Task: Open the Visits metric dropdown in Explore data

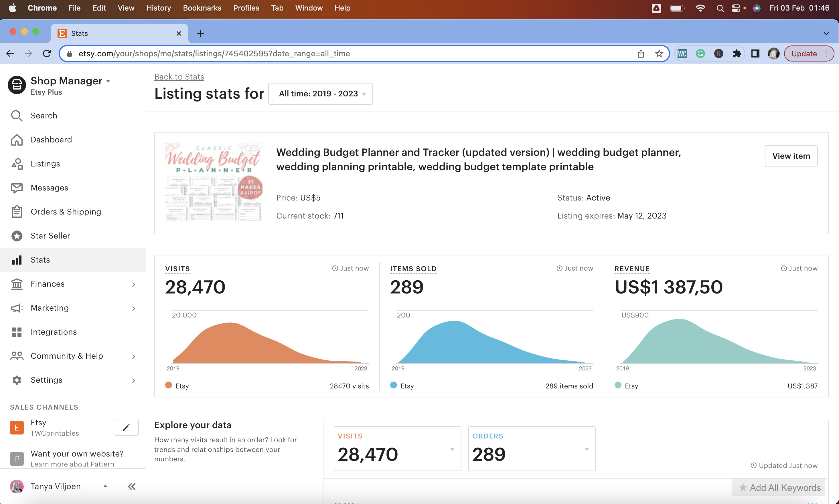Action: (x=452, y=449)
